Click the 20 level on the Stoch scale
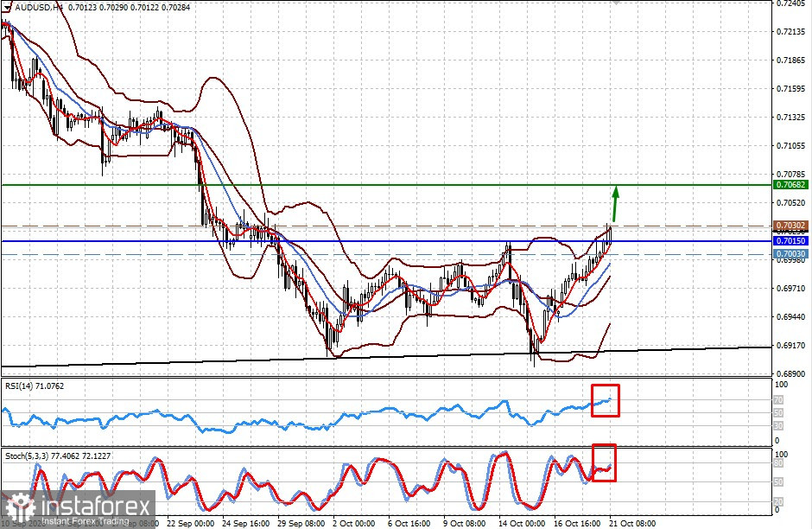The width and height of the screenshot is (812, 529). [x=778, y=501]
